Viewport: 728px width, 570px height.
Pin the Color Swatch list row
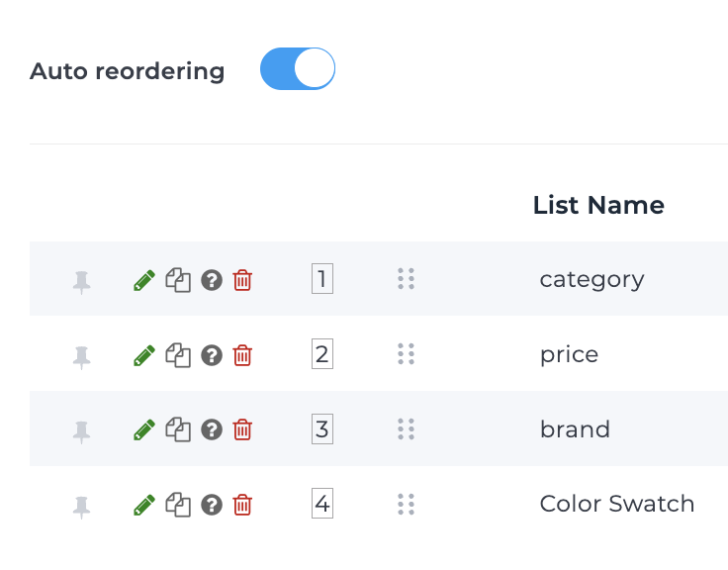[82, 506]
